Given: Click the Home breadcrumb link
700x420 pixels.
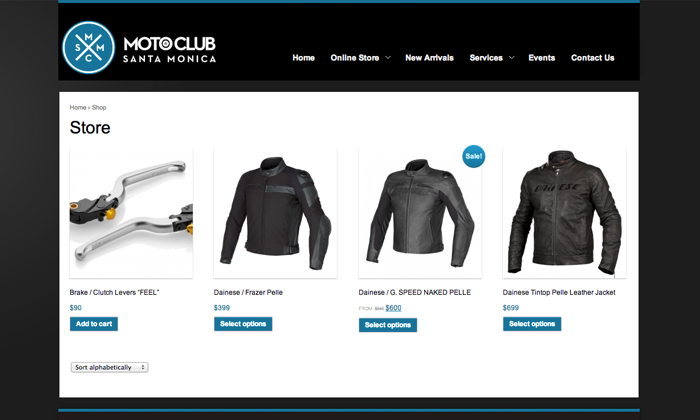Looking at the screenshot, I should tap(78, 108).
